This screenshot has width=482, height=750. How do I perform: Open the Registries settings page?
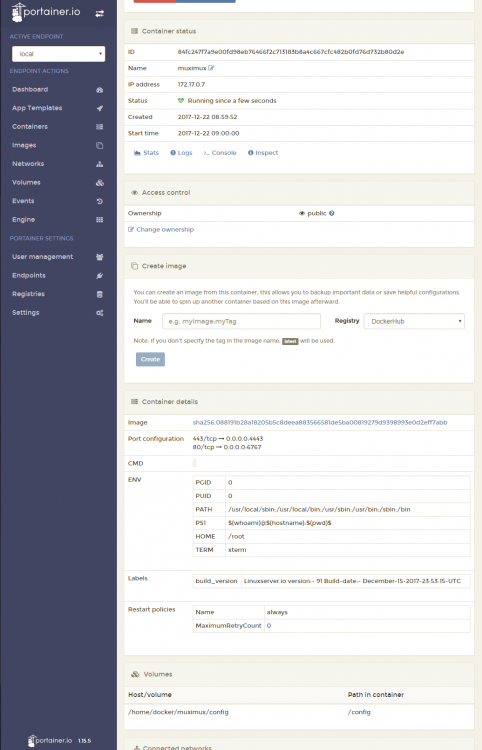tap(28, 294)
